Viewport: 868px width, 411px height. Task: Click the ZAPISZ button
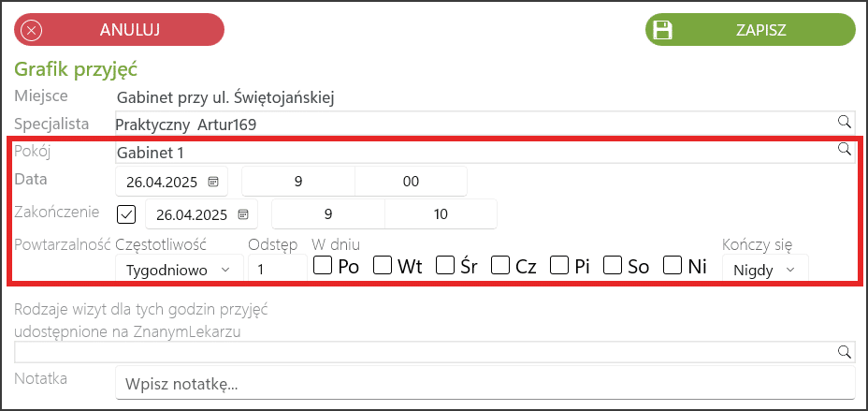point(751,30)
